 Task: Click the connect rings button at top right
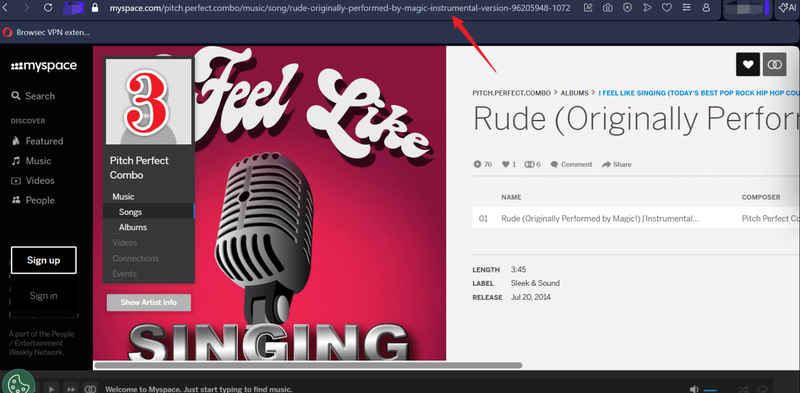774,64
